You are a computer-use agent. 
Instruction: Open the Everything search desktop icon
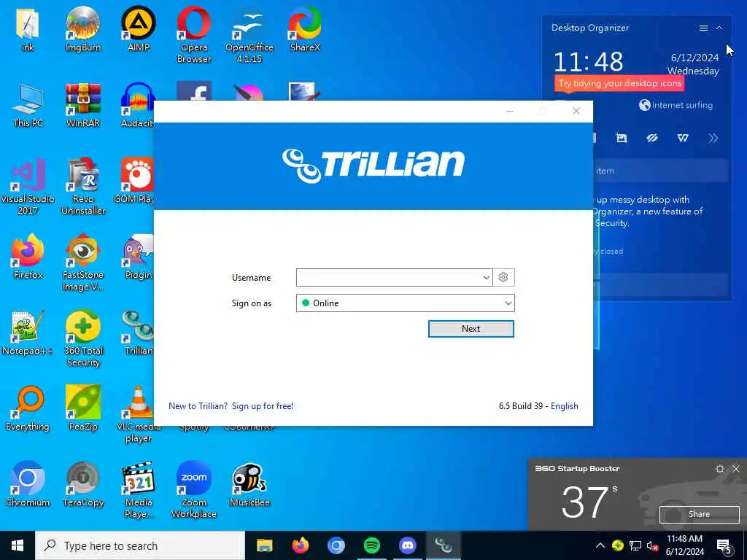(28, 408)
